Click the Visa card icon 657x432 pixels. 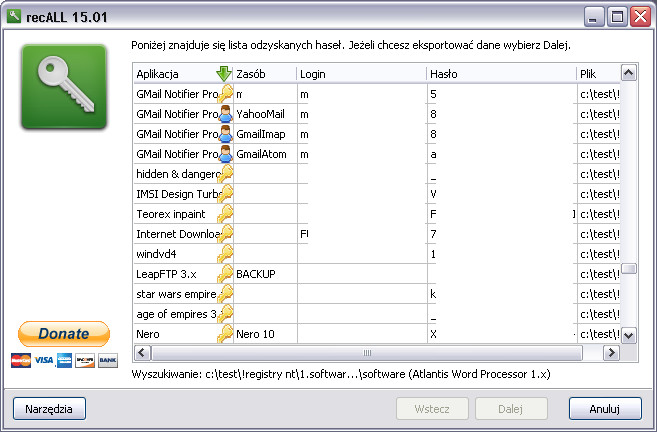coord(44,360)
